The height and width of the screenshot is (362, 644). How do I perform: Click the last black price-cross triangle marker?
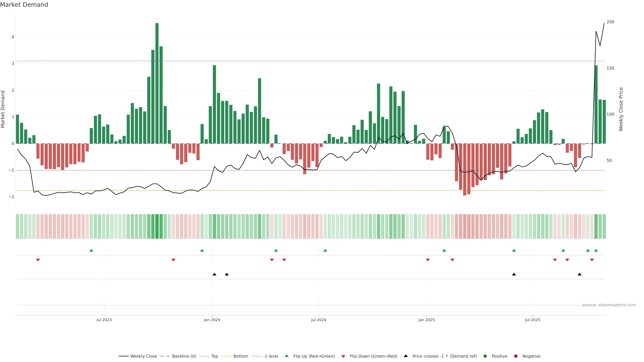pos(579,274)
